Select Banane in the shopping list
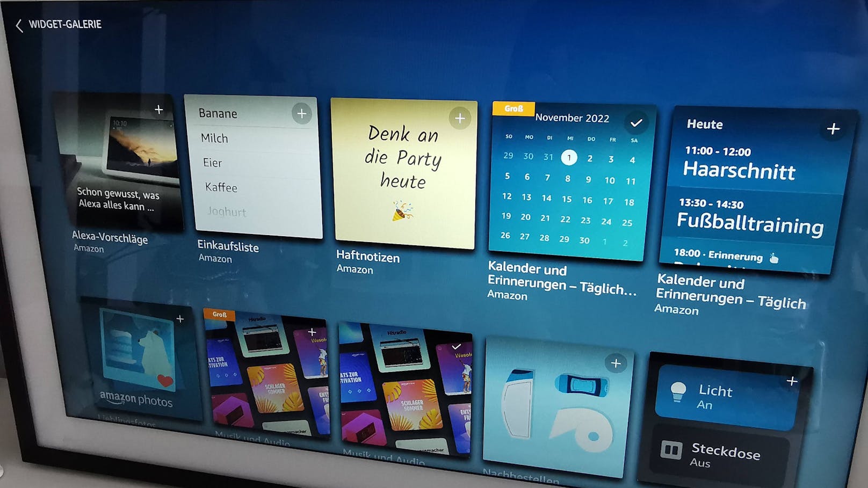Screen dimensions: 868x488 coord(218,114)
